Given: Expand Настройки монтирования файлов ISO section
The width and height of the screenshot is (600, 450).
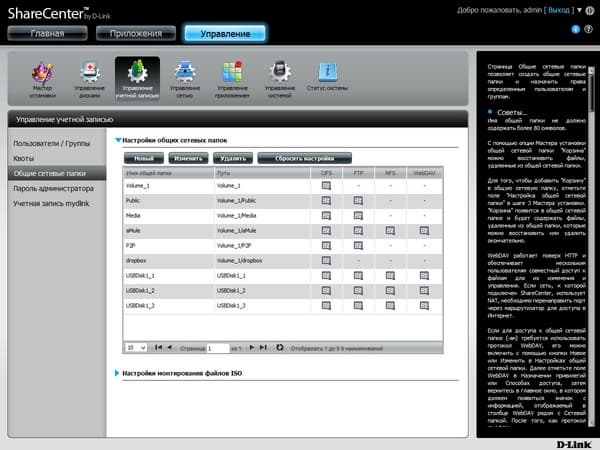Looking at the screenshot, I should coord(117,373).
